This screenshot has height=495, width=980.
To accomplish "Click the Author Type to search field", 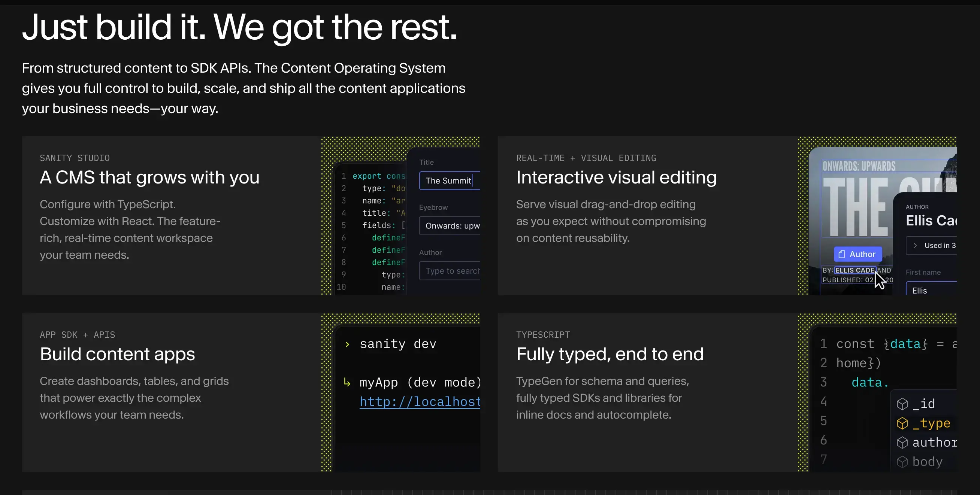I will (450, 271).
